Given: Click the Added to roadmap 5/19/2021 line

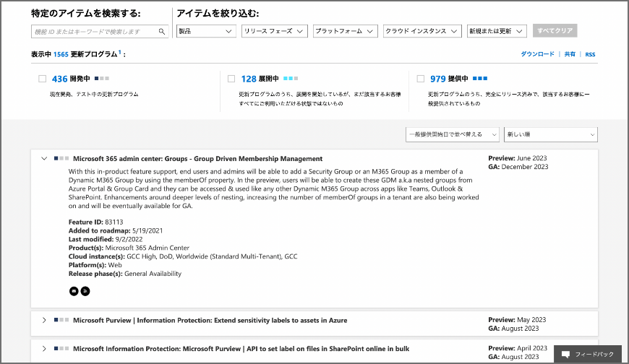Looking at the screenshot, I should pos(116,231).
